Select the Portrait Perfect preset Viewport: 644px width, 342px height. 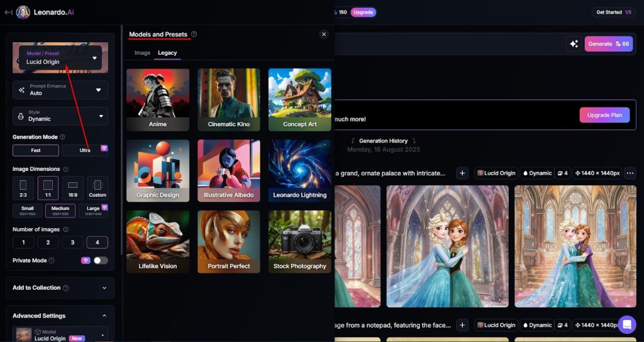pos(229,242)
